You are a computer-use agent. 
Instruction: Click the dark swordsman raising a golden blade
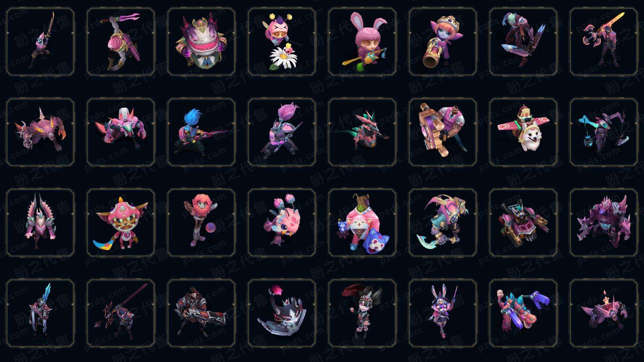(40, 42)
